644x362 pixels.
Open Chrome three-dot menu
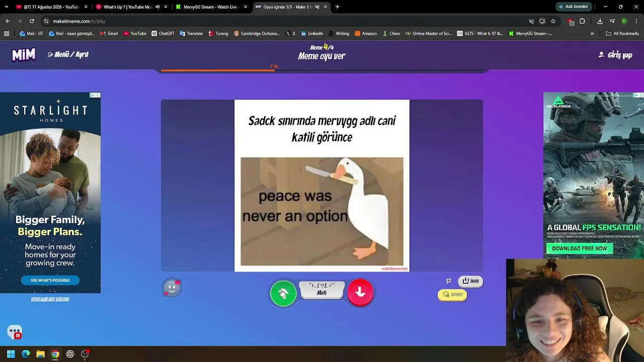(x=636, y=21)
